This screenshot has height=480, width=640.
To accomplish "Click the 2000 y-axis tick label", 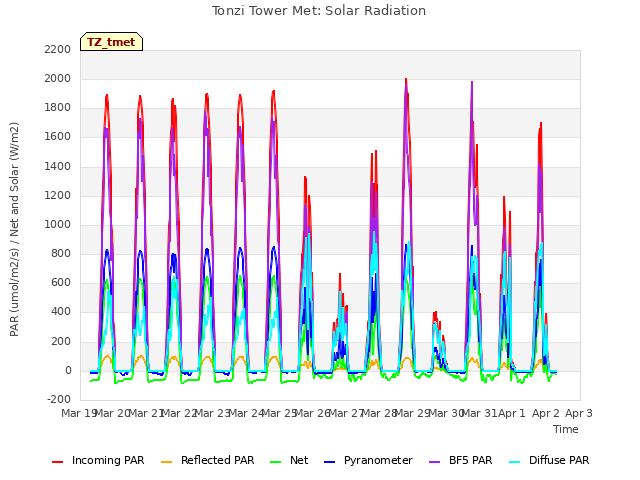I will [58, 78].
